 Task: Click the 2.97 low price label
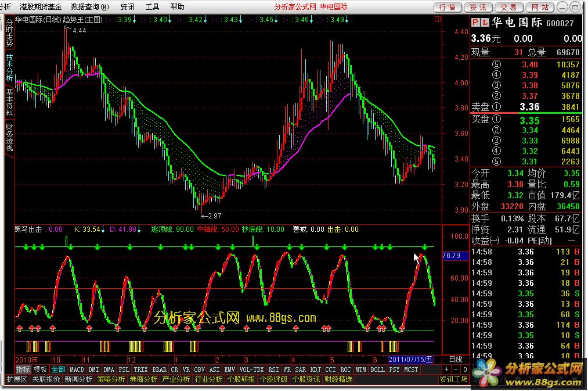tap(214, 216)
